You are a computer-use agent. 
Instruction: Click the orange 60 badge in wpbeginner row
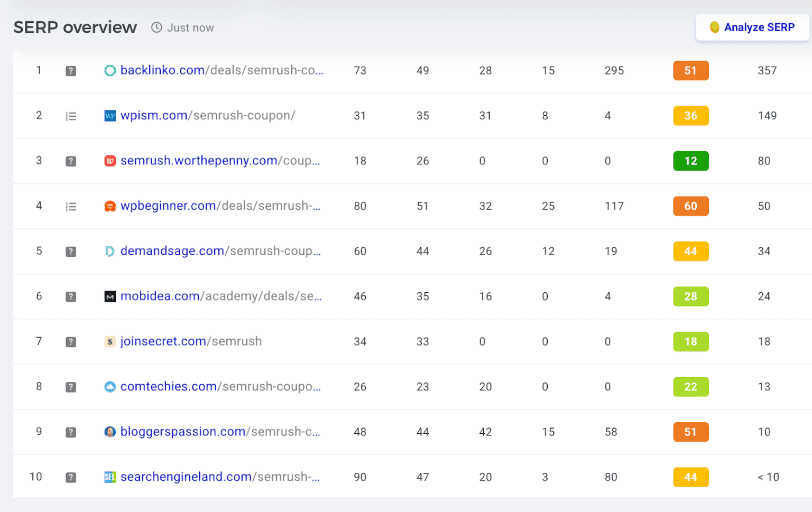click(690, 206)
